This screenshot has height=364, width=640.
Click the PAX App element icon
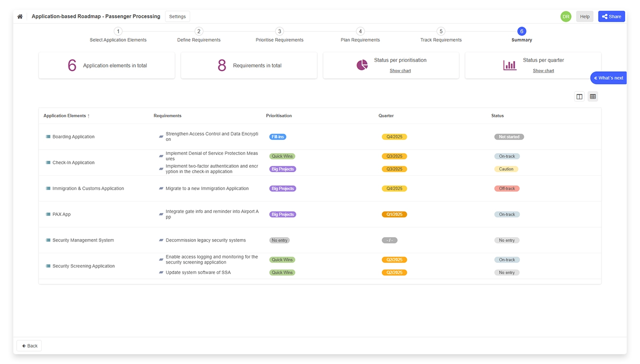[x=48, y=215]
